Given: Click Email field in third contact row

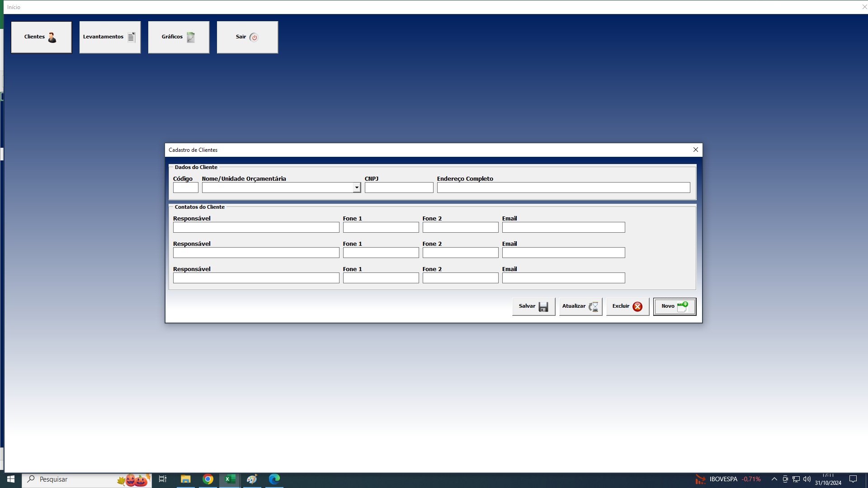Looking at the screenshot, I should [563, 278].
